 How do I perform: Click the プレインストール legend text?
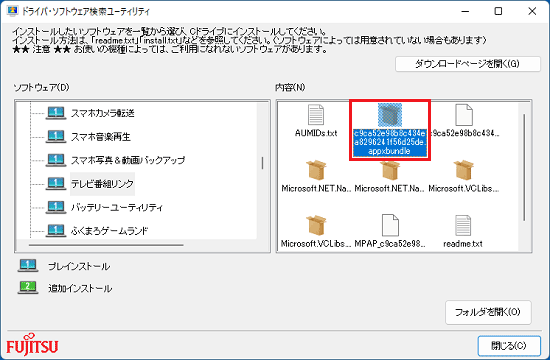pyautogui.click(x=79, y=266)
